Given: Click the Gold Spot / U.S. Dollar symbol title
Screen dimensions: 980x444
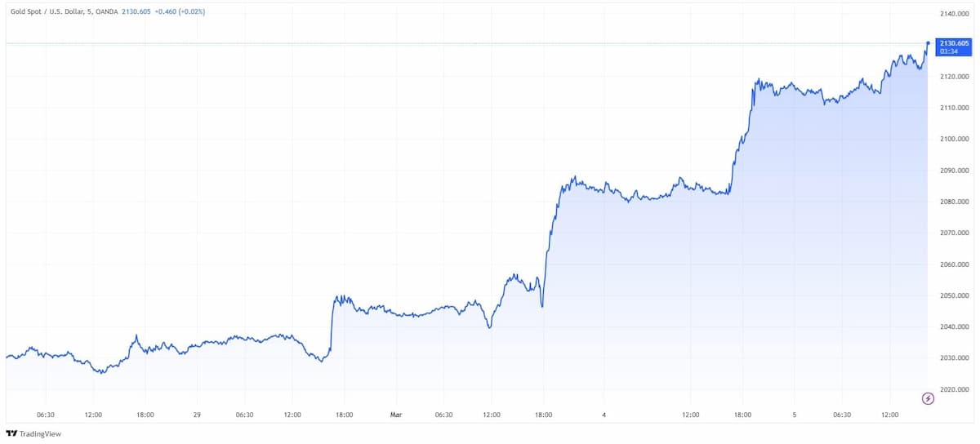Looking at the screenshot, I should pos(47,12).
